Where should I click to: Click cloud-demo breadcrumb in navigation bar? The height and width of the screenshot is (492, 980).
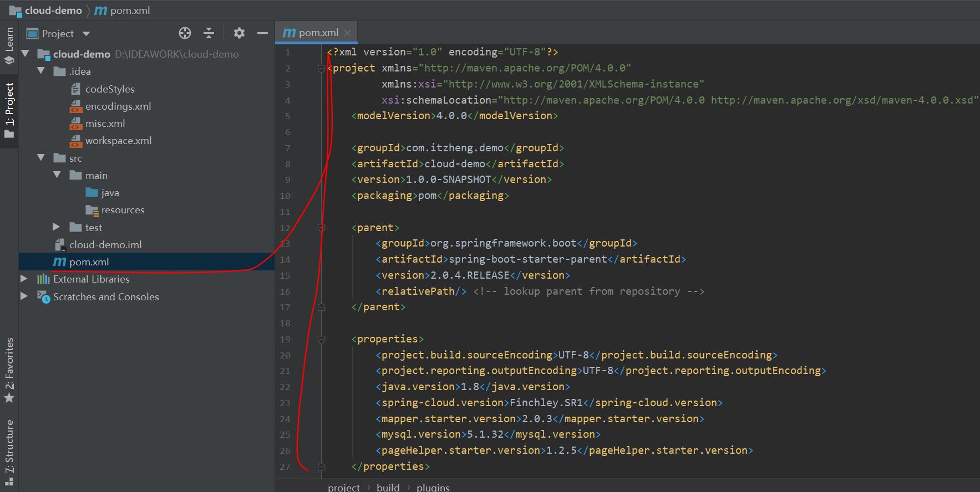pyautogui.click(x=53, y=11)
